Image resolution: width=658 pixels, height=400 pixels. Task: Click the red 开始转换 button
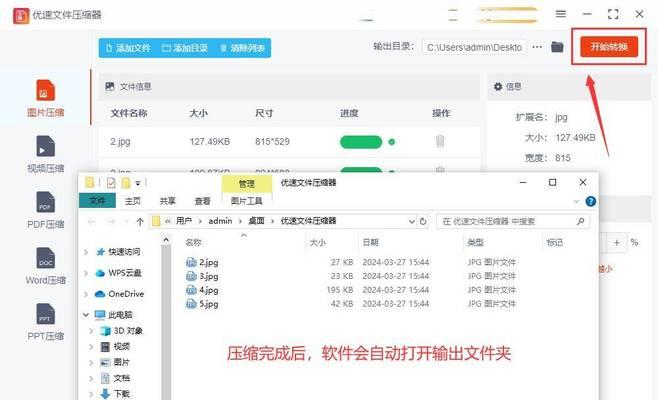[609, 47]
